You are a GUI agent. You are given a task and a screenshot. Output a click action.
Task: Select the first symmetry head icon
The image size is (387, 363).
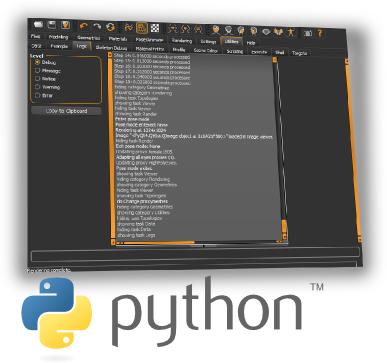coord(172,29)
